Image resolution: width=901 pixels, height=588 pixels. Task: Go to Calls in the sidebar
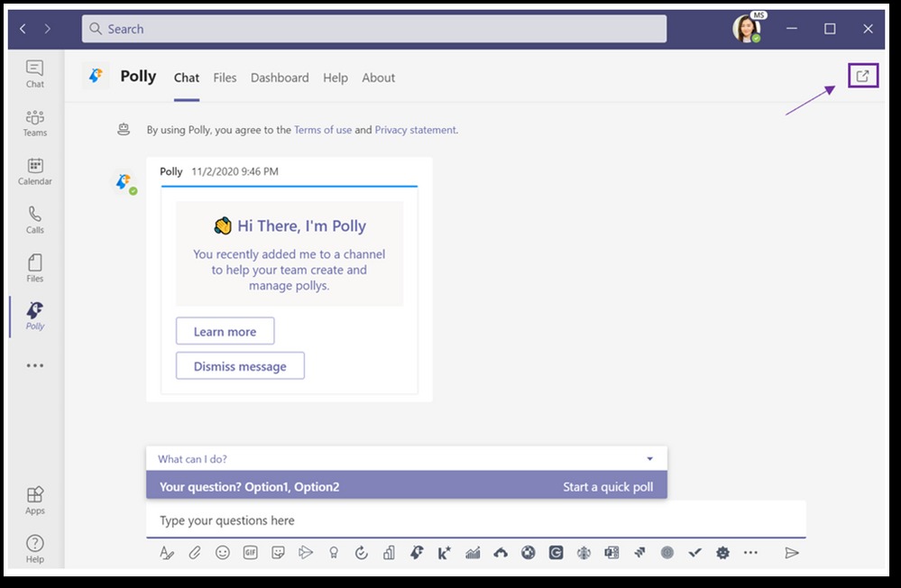35,220
